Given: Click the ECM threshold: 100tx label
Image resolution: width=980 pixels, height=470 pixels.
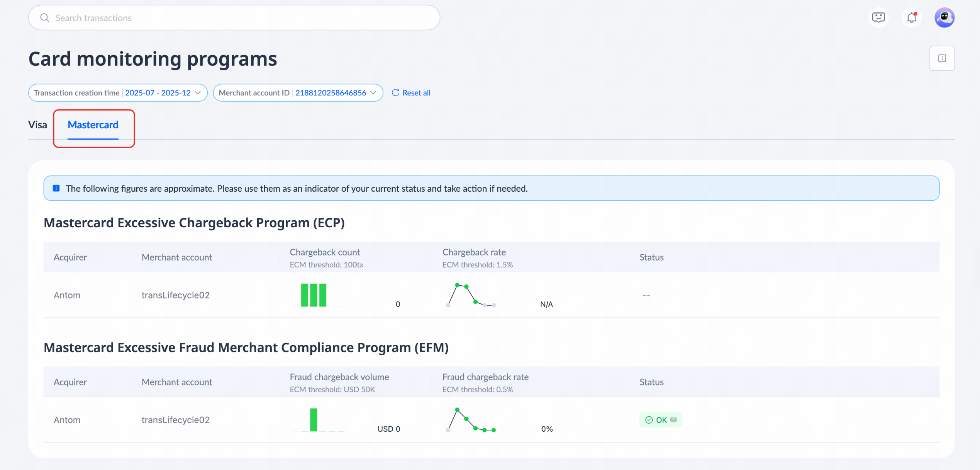Looking at the screenshot, I should pyautogui.click(x=327, y=265).
